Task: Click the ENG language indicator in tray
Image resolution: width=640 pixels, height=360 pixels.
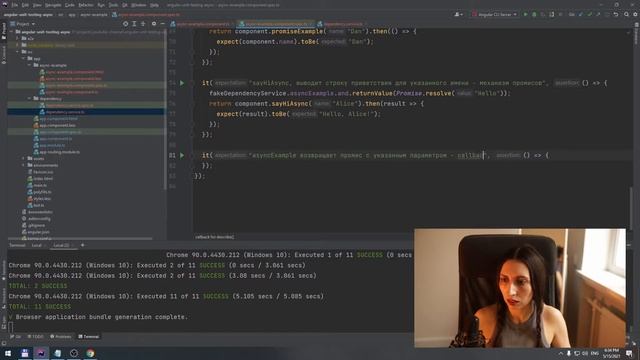Action: 594,353
